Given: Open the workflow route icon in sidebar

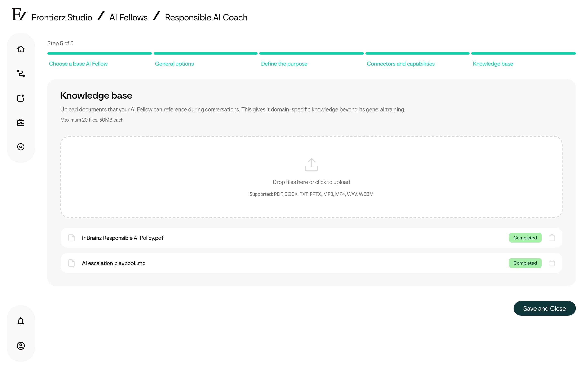Looking at the screenshot, I should coord(21,73).
